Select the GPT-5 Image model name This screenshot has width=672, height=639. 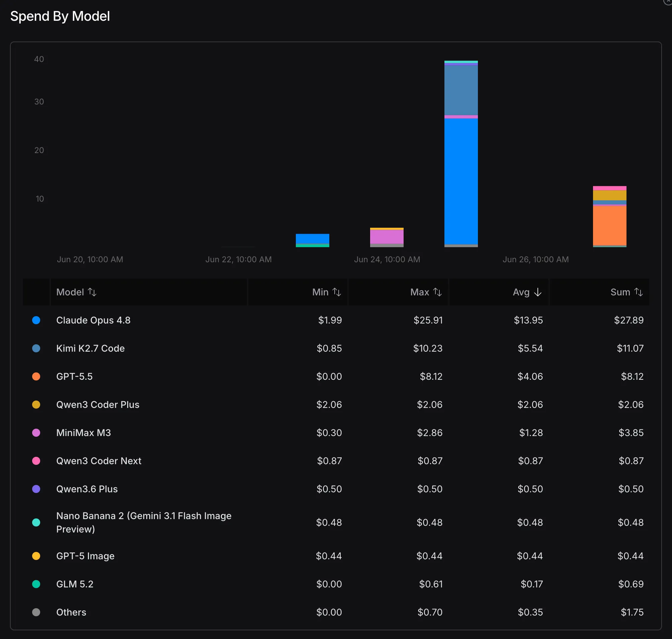click(85, 556)
